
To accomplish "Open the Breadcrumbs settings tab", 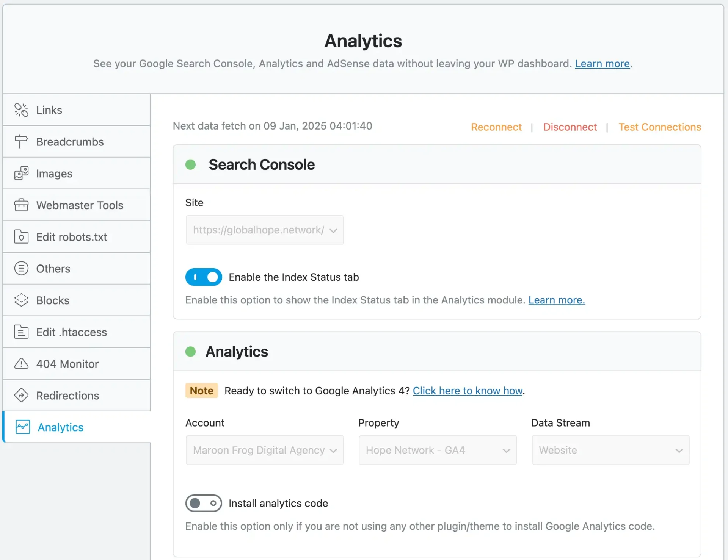I will [x=76, y=142].
